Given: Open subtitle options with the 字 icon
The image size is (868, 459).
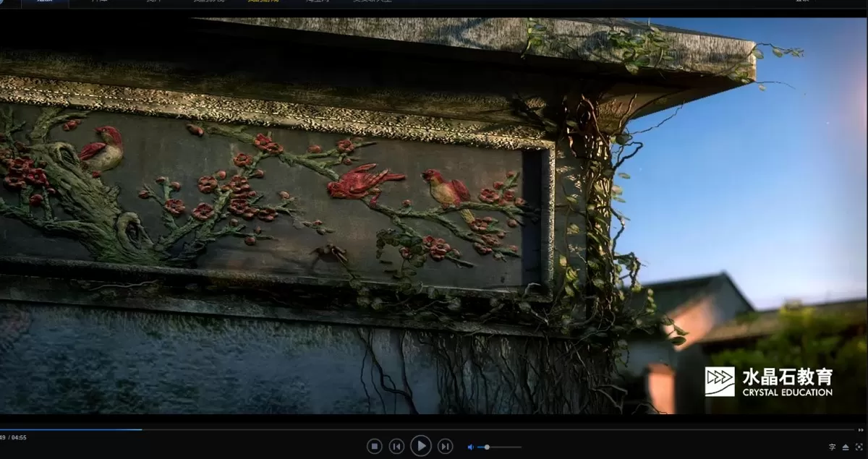Looking at the screenshot, I should (x=832, y=447).
